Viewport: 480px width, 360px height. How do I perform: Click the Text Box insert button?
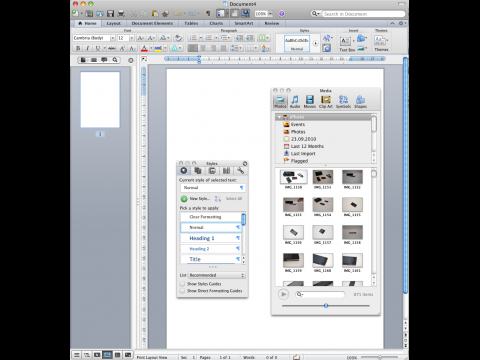(x=347, y=44)
